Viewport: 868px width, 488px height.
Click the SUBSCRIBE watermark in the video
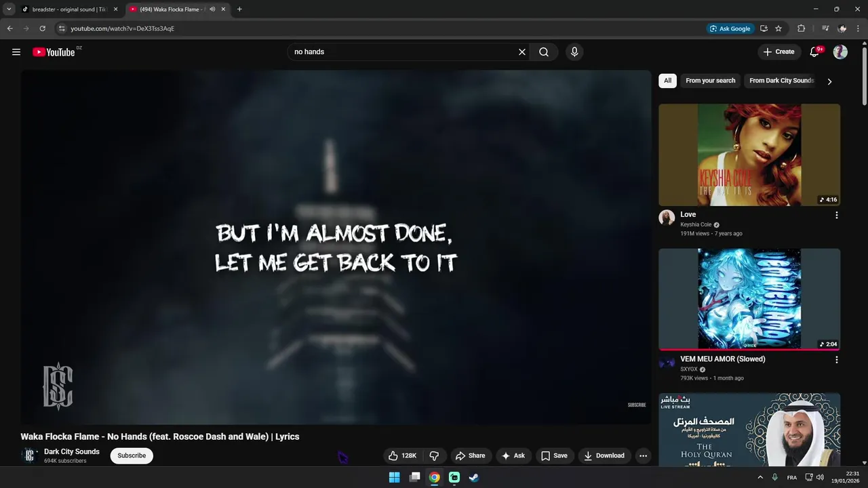pos(637,405)
